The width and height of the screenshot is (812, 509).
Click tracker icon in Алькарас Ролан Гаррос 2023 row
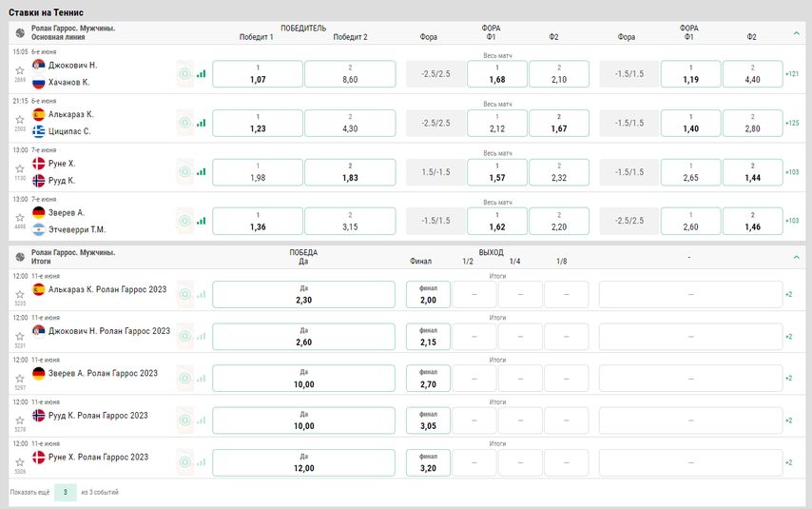(x=184, y=294)
